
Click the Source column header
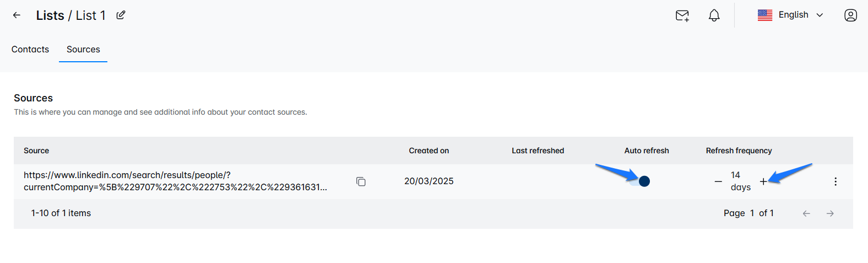(36, 151)
